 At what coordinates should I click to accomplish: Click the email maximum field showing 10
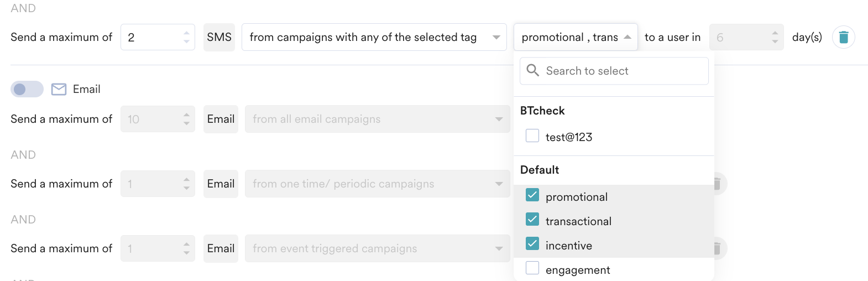(150, 119)
